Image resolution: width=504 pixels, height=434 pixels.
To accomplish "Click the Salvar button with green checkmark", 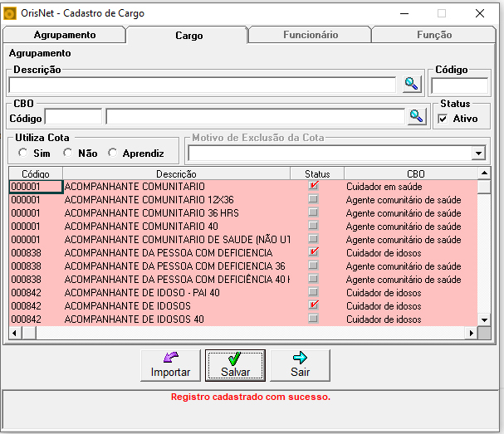I will coord(235,366).
